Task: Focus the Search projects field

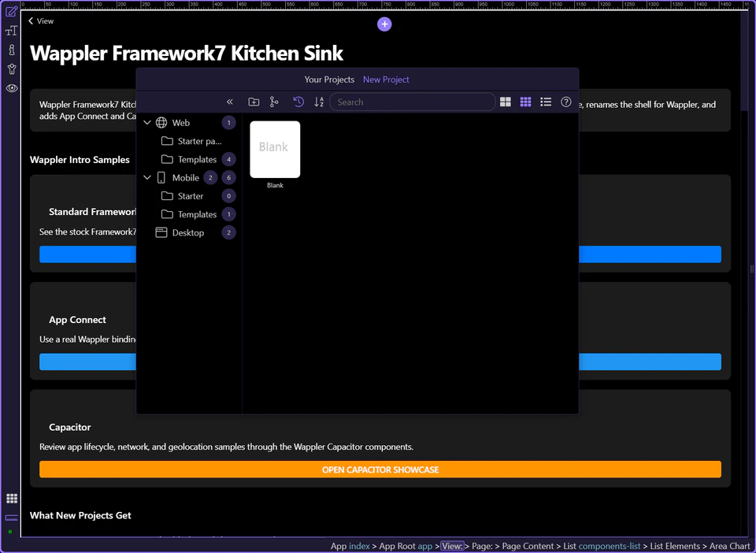Action: click(412, 102)
